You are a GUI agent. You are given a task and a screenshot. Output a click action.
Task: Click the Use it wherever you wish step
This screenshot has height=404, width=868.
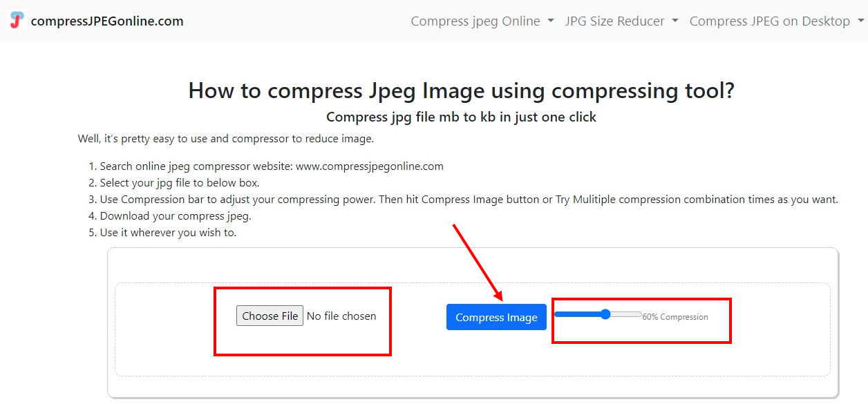pyautogui.click(x=168, y=233)
